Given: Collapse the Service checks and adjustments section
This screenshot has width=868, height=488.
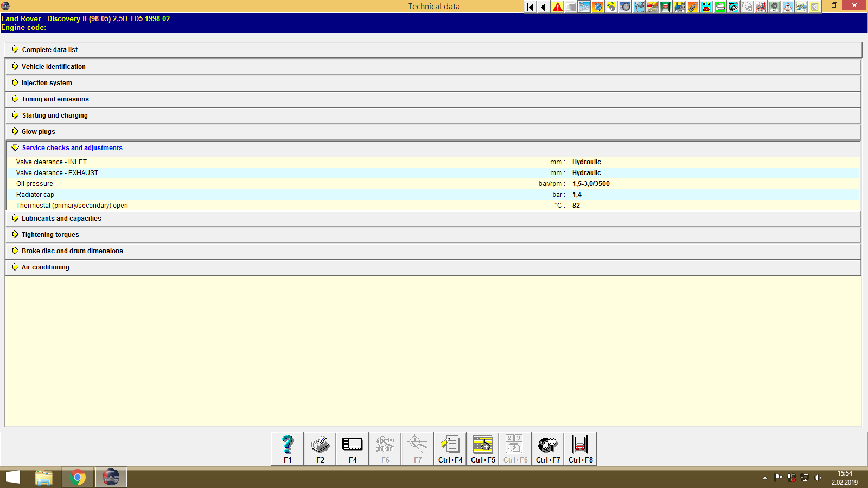Looking at the screenshot, I should pyautogui.click(x=72, y=147).
